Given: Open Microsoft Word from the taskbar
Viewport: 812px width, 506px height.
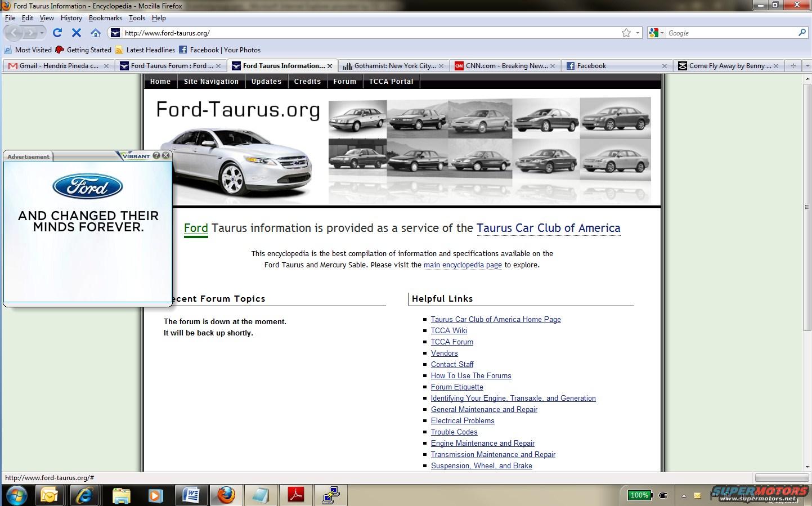Looking at the screenshot, I should click(x=191, y=495).
